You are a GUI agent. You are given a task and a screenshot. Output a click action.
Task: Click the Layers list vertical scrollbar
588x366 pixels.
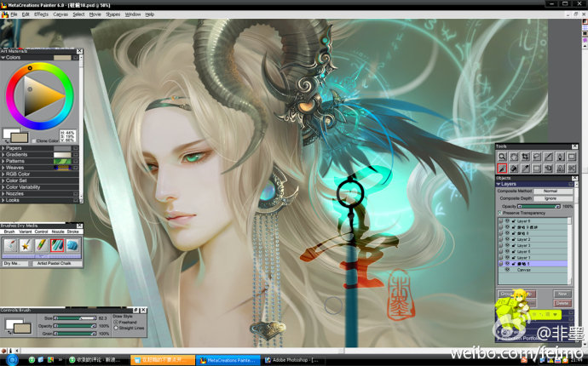(569, 250)
